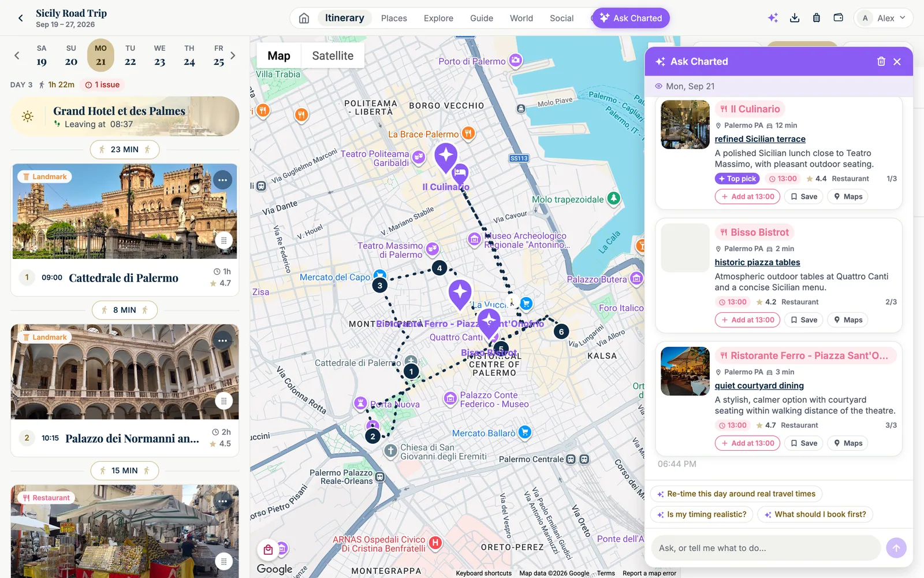Click the download icon in the top toolbar
Viewport: 924px width, 578px height.
click(795, 18)
